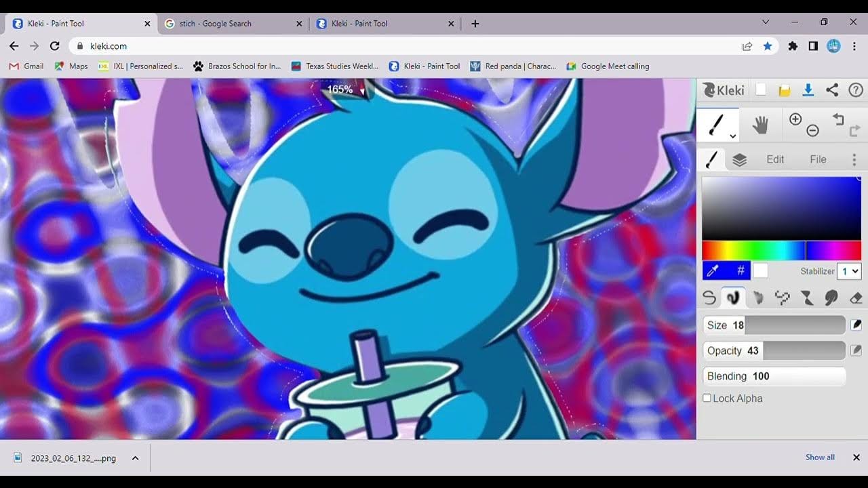Click the rainbow hue strip

(781, 251)
